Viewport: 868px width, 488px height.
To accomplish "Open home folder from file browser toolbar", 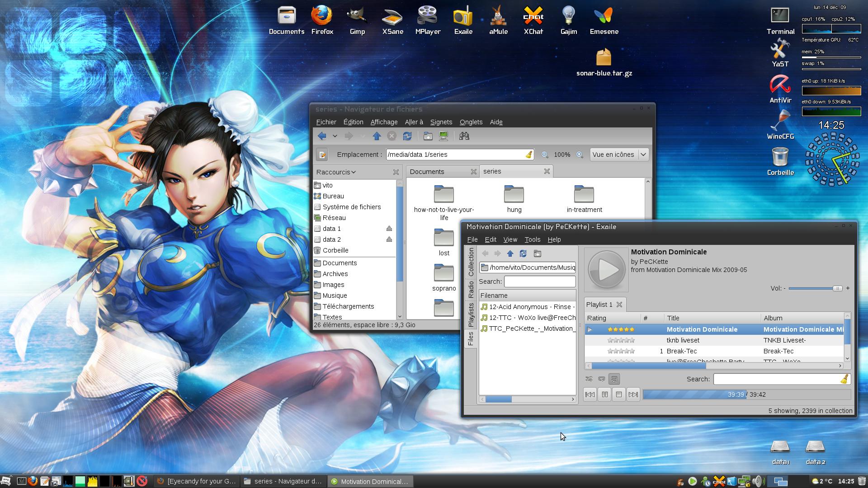I will pos(428,136).
